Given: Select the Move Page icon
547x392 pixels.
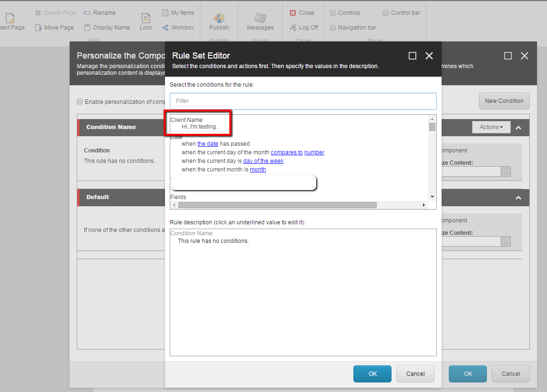Looking at the screenshot, I should pos(54,27).
